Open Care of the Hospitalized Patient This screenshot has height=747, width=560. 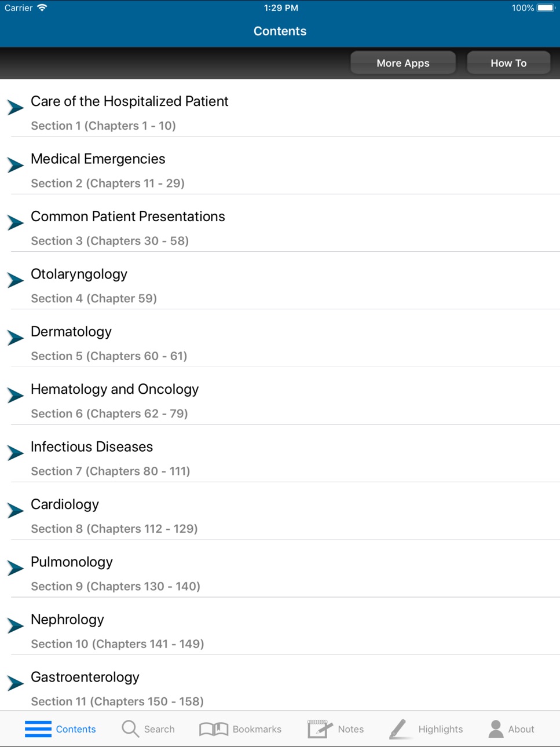280,108
